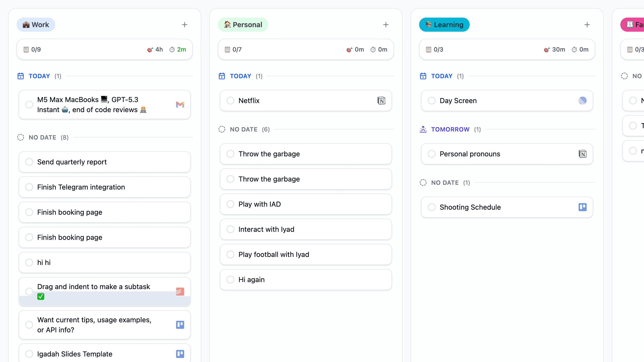Select the Personal column label

pyautogui.click(x=243, y=25)
